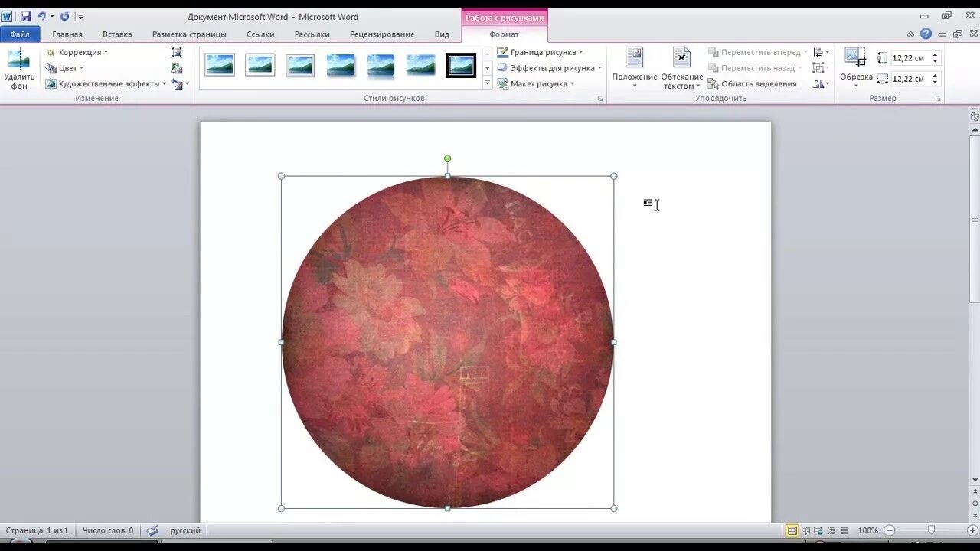Switch to Draft view in status bar
The width and height of the screenshot is (980, 551).
[x=844, y=530]
